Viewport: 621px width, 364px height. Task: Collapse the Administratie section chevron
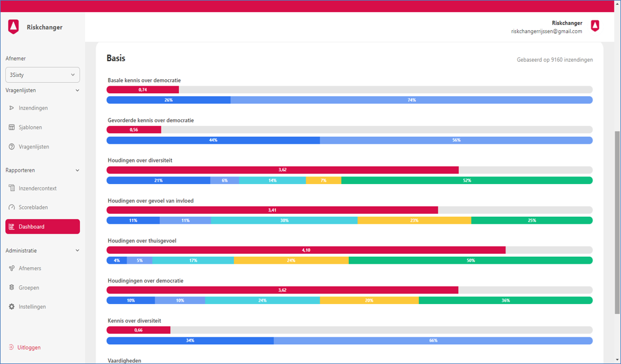[x=77, y=250]
